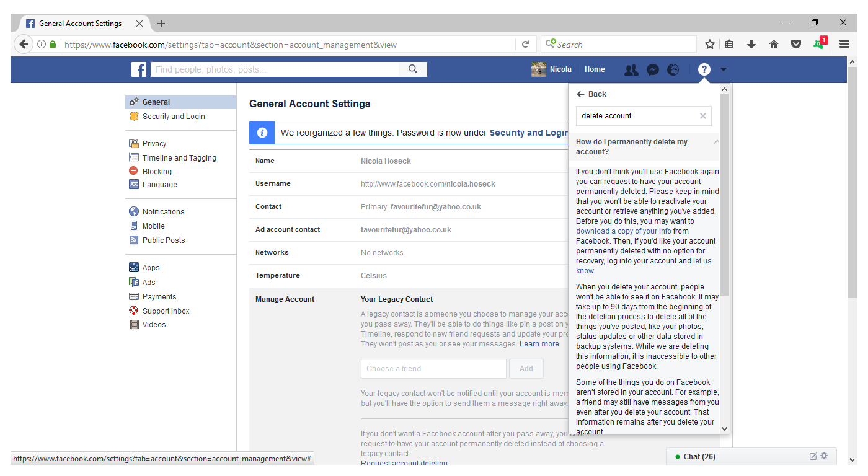The height and width of the screenshot is (476, 868).
Task: Clear the help search with X
Action: click(x=703, y=116)
